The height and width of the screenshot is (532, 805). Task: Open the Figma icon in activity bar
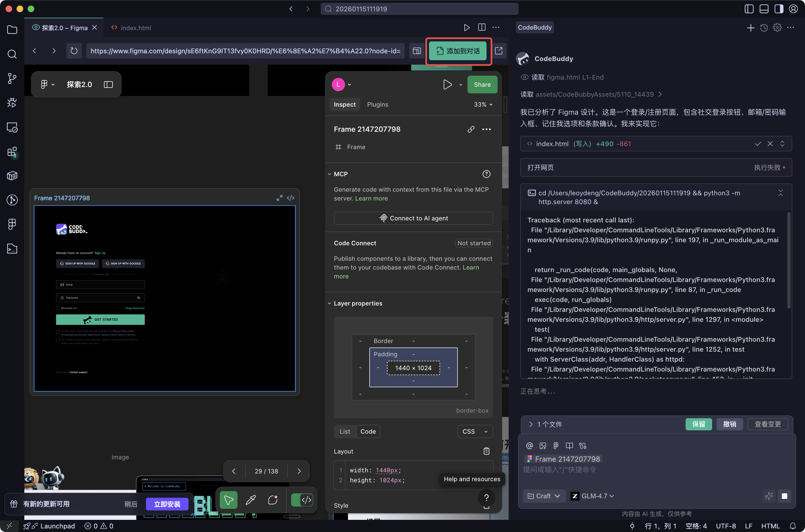coord(12,224)
